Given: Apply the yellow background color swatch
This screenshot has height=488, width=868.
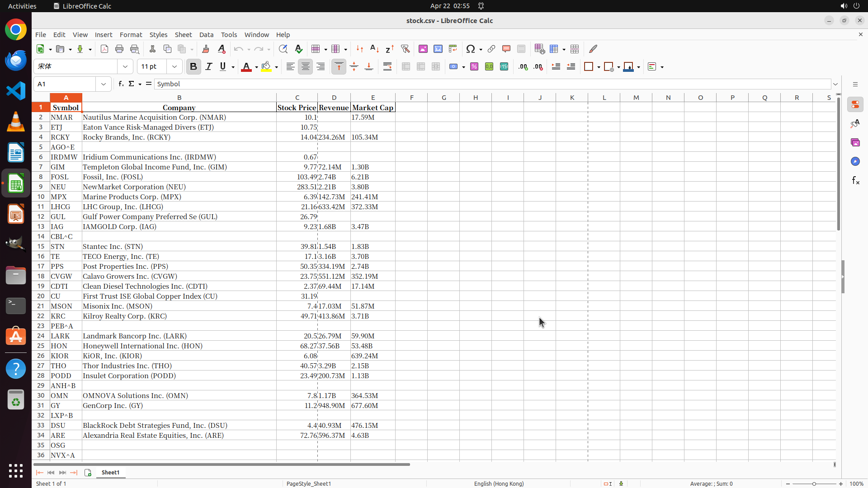Looking at the screenshot, I should [266, 67].
